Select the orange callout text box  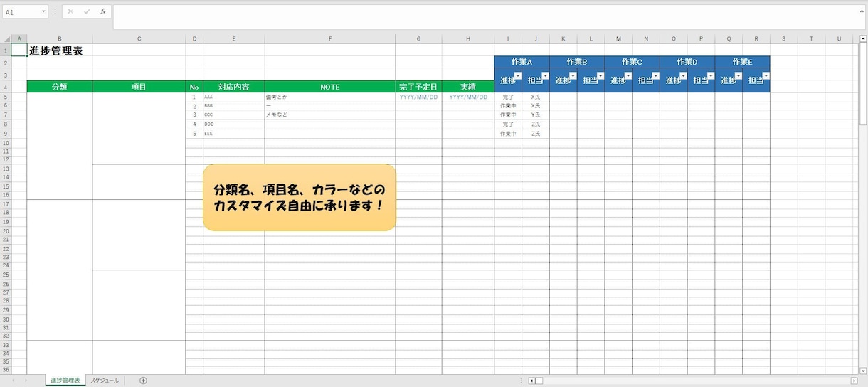pyautogui.click(x=299, y=198)
